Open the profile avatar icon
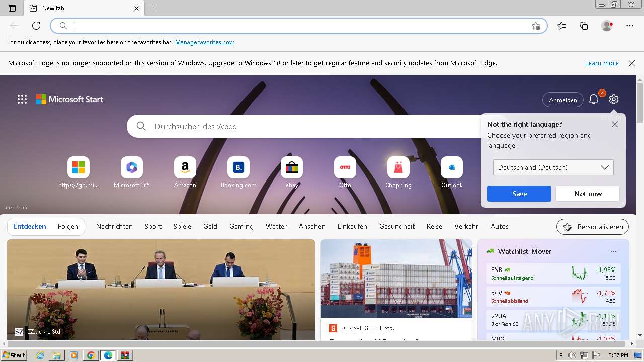This screenshot has width=644, height=362. (x=607, y=26)
